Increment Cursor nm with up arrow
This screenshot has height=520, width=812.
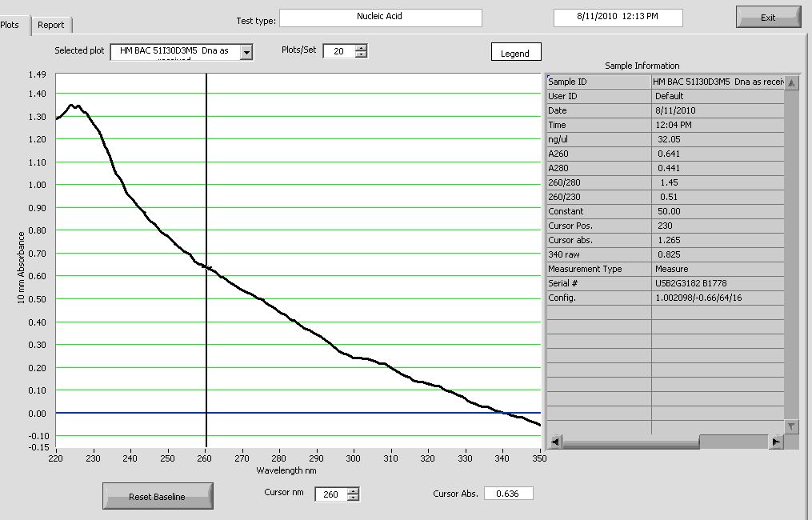tap(353, 490)
